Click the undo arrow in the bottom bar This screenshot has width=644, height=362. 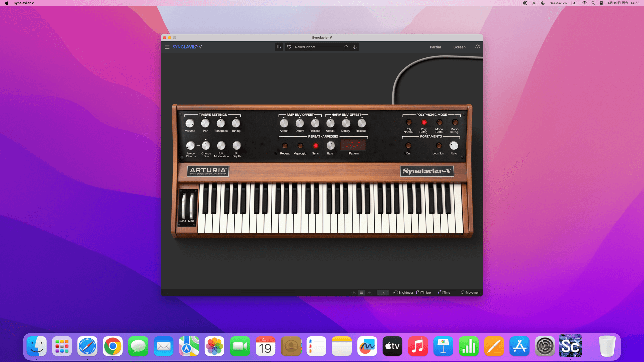coord(354,293)
